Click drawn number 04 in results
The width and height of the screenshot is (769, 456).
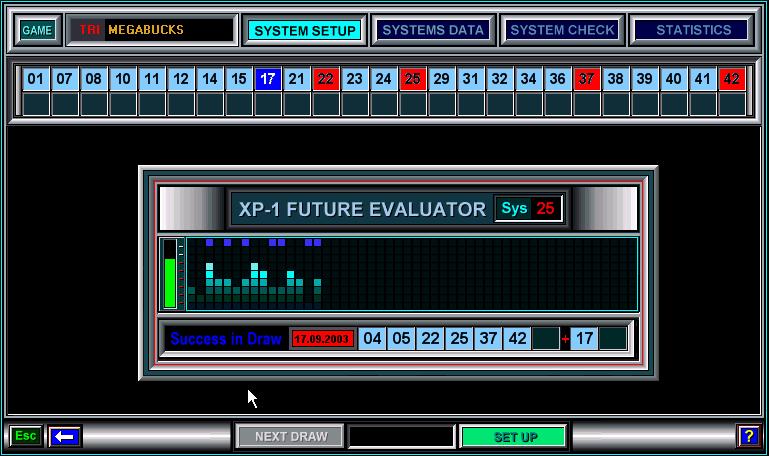coord(372,338)
